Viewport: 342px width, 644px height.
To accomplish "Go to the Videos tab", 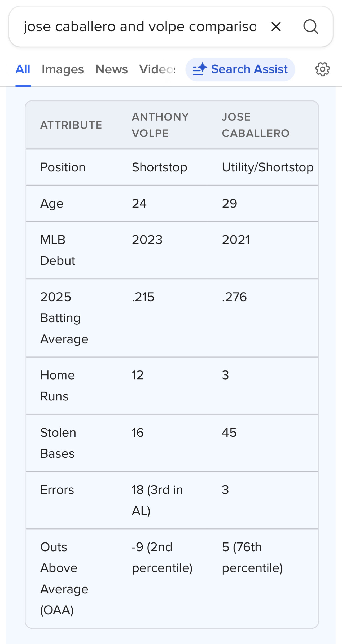I will 157,69.
